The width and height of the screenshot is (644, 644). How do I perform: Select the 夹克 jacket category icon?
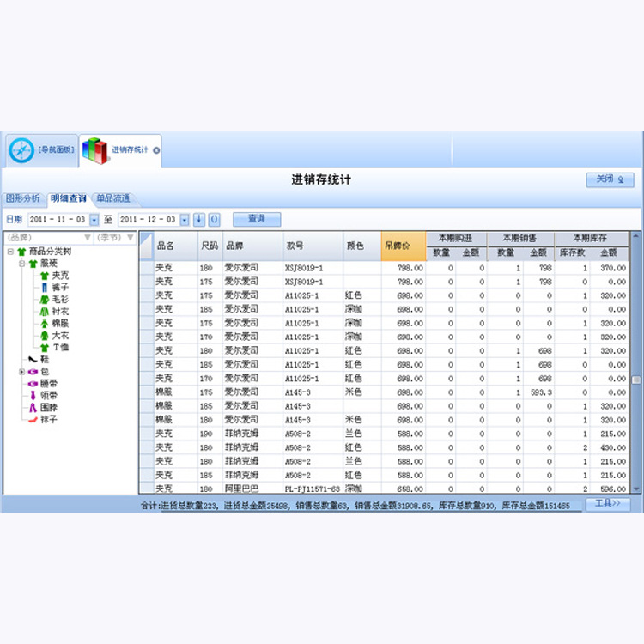[45, 276]
